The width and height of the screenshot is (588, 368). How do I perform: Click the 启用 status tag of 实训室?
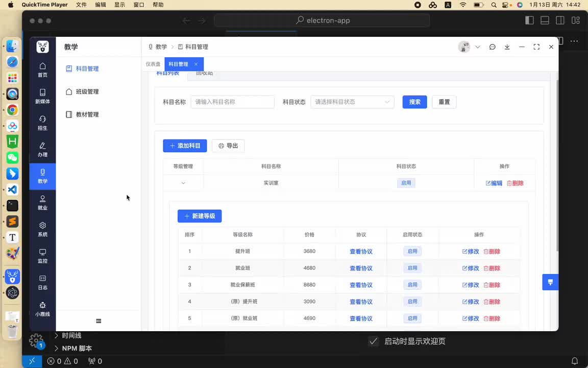(x=406, y=183)
